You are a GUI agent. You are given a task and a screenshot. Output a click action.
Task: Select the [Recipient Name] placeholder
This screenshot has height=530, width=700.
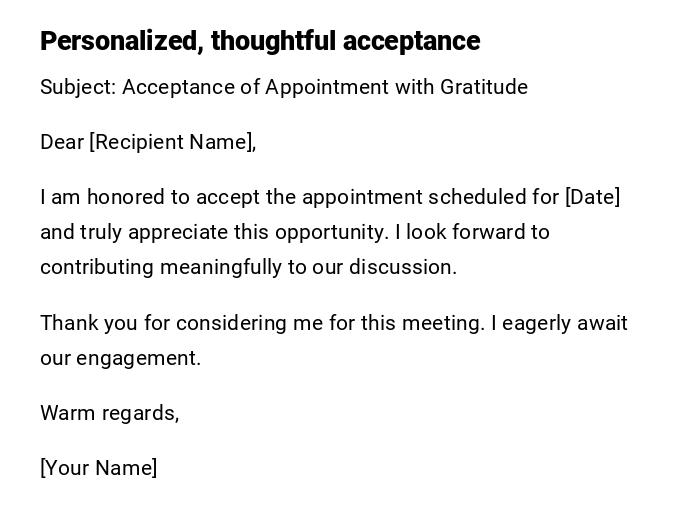click(x=172, y=142)
